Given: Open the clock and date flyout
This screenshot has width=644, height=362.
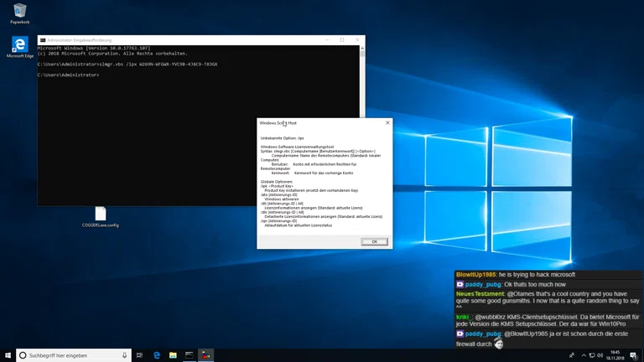Looking at the screenshot, I should coord(615,355).
